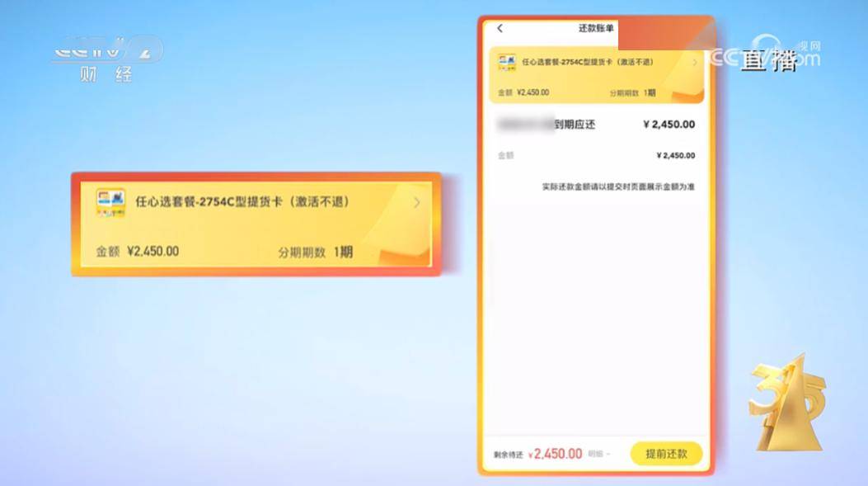The image size is (868, 486).
Task: Click the 直播 live broadcast watermark
Action: 769,60
